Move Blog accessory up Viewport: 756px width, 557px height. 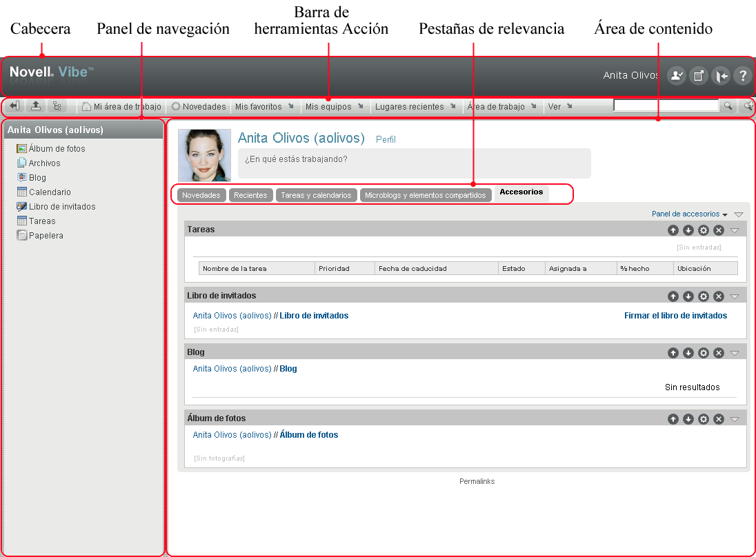pos(673,353)
